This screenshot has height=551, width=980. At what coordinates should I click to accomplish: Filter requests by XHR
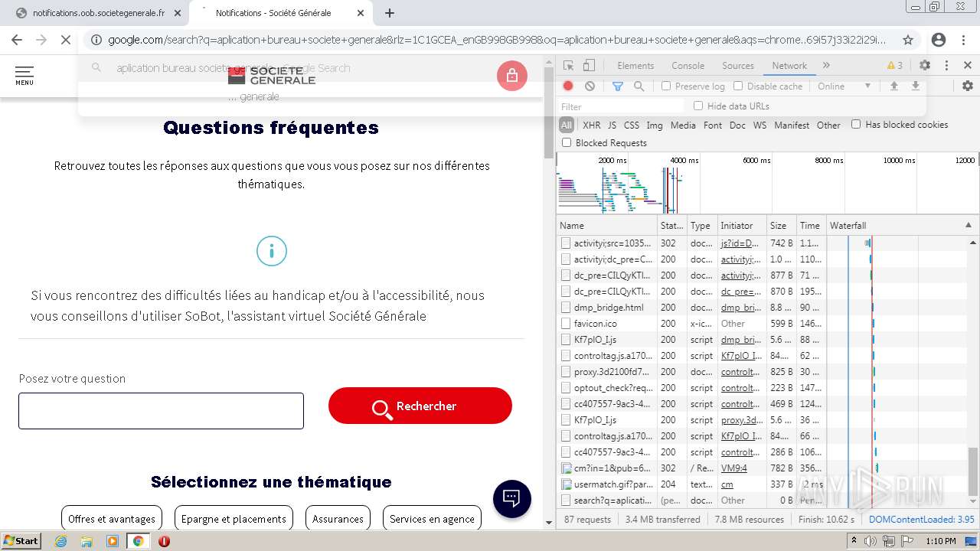tap(592, 125)
